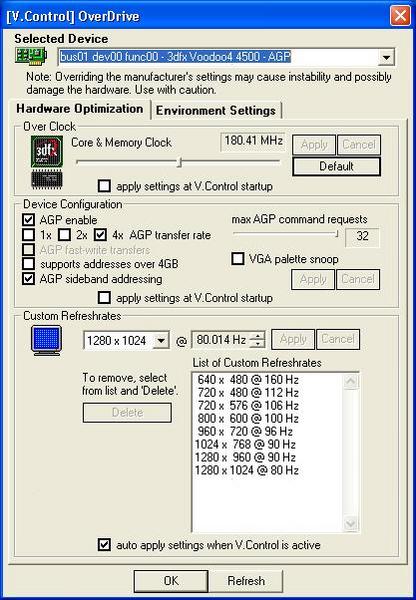Select the Hardware Optimization tab
This screenshot has width=416, height=600.
[80, 109]
